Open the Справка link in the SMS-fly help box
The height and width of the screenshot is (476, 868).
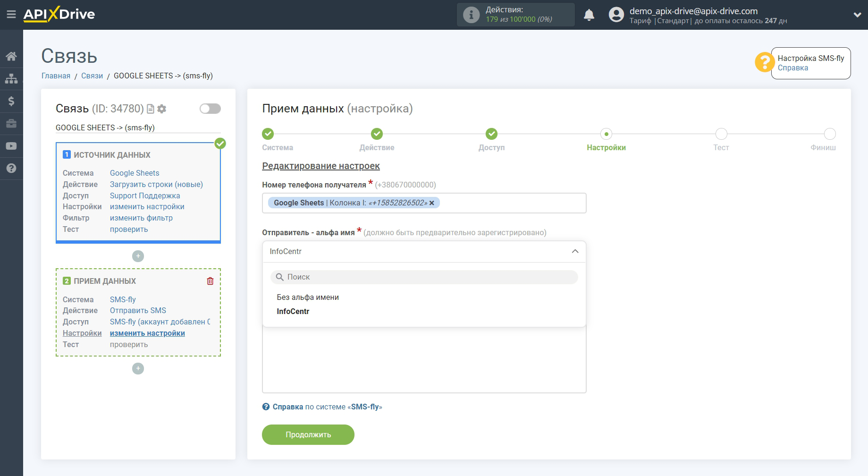tap(792, 68)
